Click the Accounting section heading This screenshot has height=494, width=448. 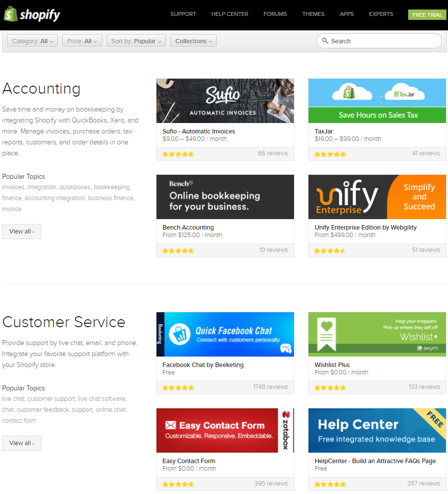(x=41, y=89)
